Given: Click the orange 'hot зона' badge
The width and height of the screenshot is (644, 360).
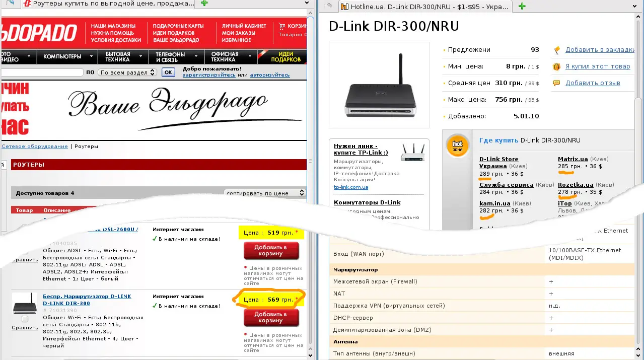Looking at the screenshot, I should [457, 146].
